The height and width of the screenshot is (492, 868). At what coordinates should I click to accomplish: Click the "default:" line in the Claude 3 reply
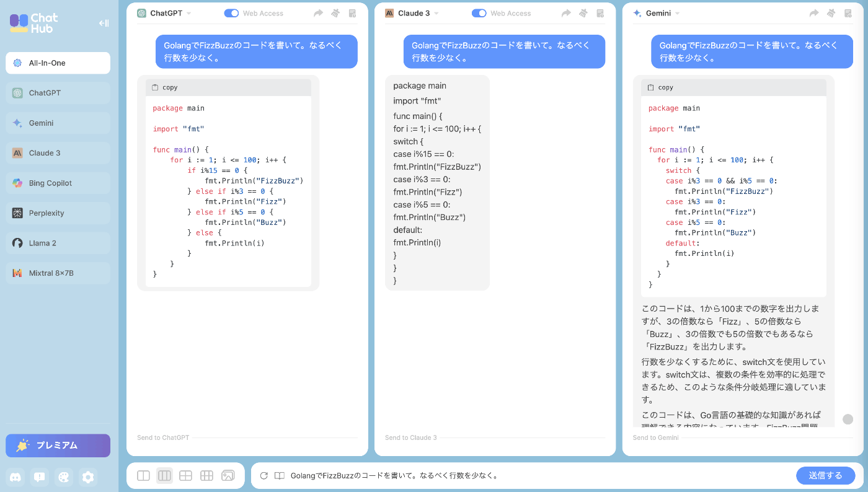(407, 230)
